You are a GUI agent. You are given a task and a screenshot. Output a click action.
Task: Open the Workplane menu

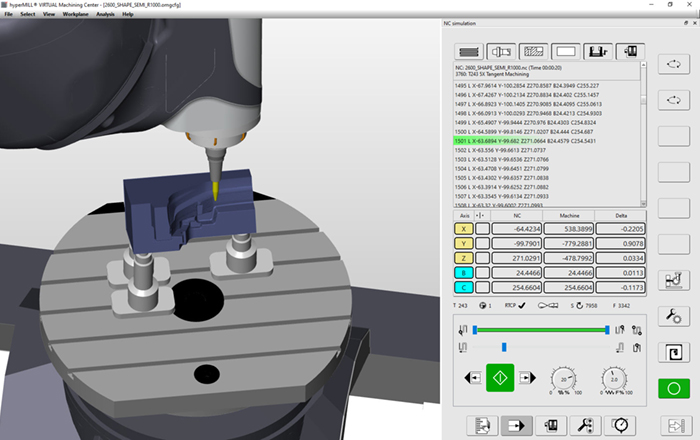point(75,14)
